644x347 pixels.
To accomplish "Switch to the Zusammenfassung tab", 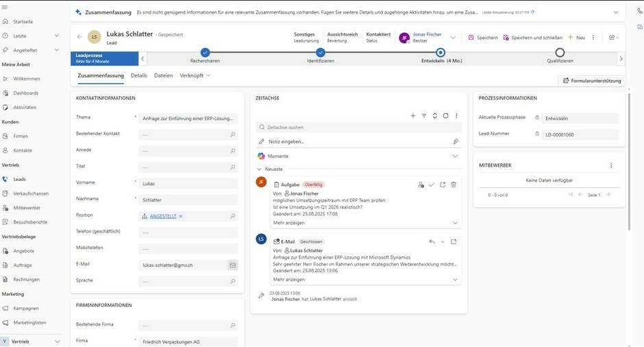I will 101,75.
